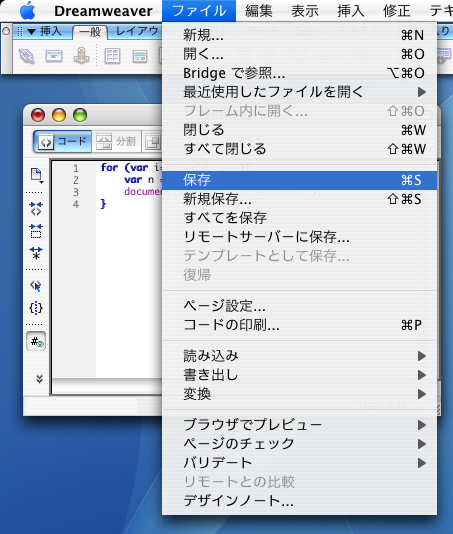The image size is (453, 534).
Task: Click the closing brace on code line 4
Action: (x=103, y=204)
